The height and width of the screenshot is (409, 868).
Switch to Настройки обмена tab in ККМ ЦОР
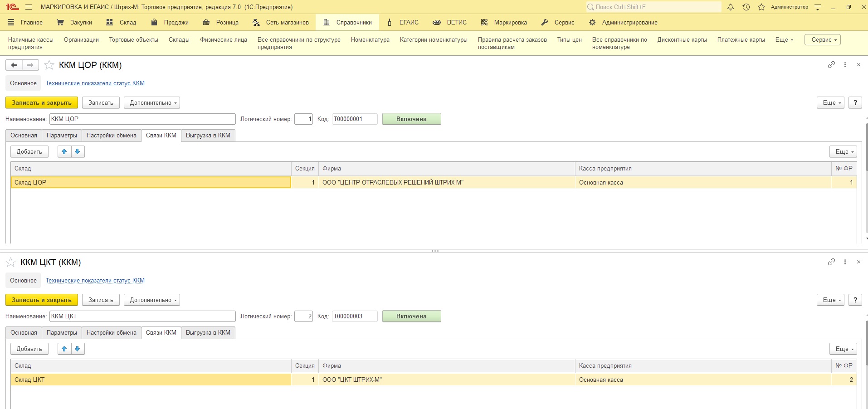[x=112, y=136]
